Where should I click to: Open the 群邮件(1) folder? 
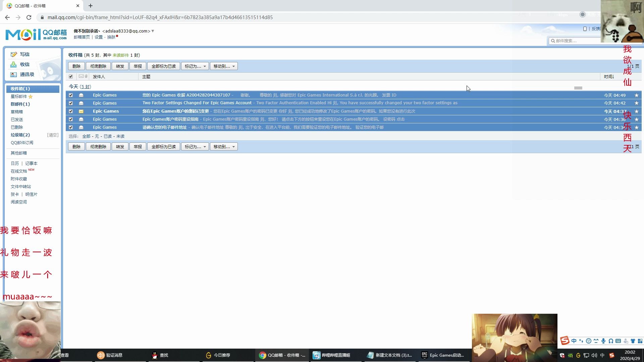pos(20,104)
